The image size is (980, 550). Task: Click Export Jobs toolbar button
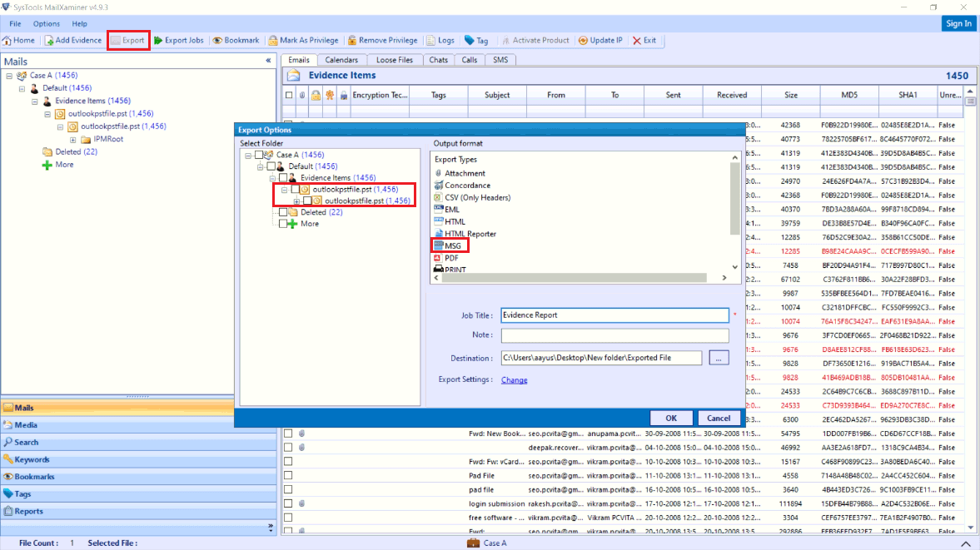(178, 40)
